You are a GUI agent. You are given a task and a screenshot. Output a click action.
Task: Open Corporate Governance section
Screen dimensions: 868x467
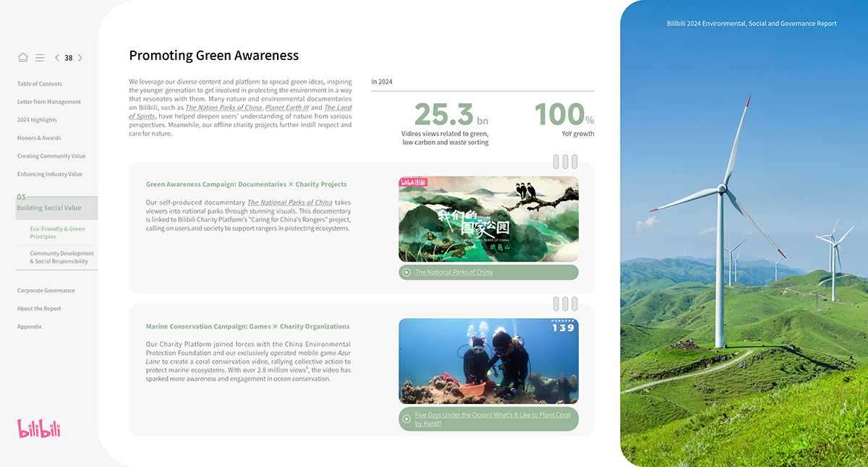[46, 291]
